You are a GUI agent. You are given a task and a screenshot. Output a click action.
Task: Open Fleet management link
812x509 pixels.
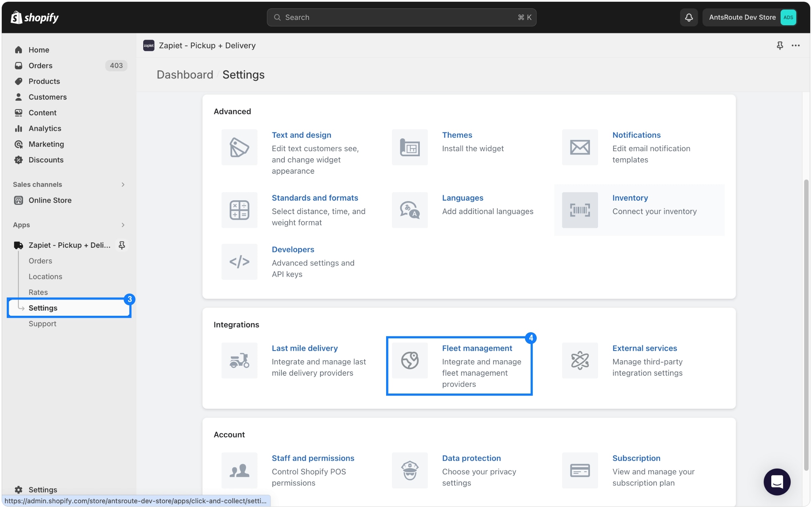point(477,348)
